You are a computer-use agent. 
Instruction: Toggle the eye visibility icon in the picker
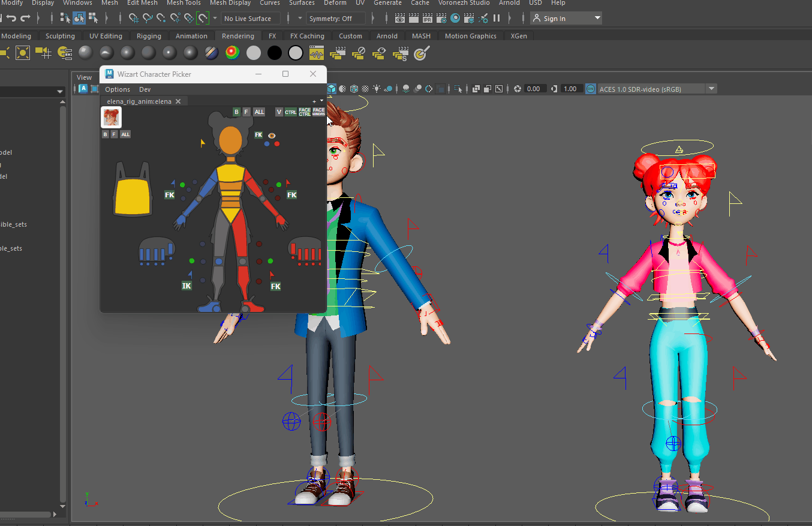point(272,136)
